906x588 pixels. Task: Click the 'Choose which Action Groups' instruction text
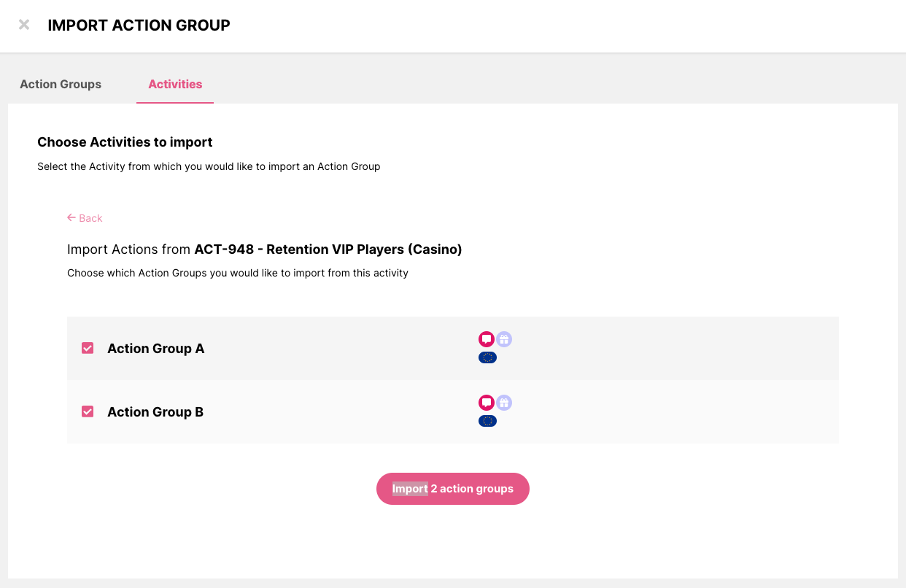point(237,274)
